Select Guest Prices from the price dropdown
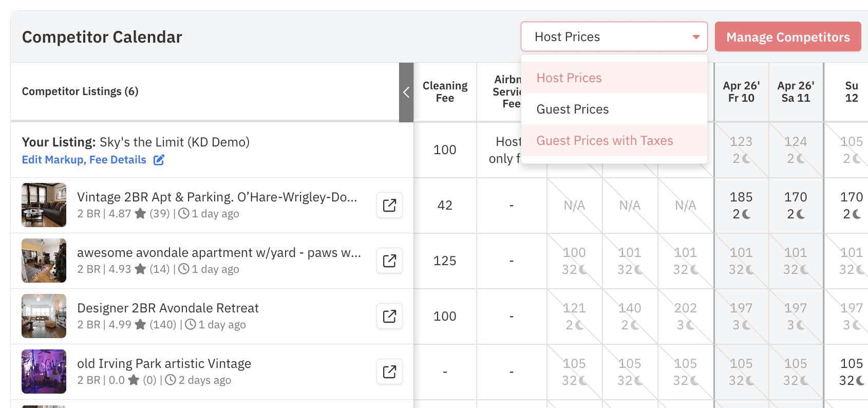The height and width of the screenshot is (408, 868). coord(573,109)
